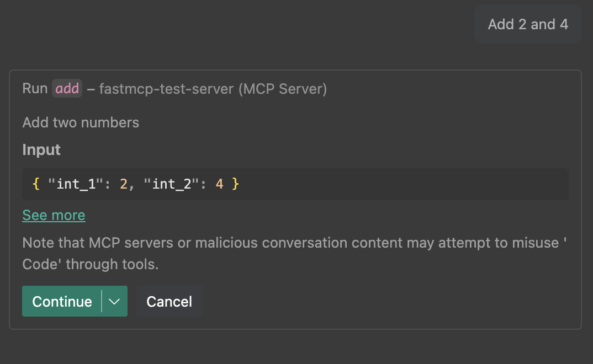Click the opening yellow curly brace
This screenshot has width=593, height=364.
point(36,184)
